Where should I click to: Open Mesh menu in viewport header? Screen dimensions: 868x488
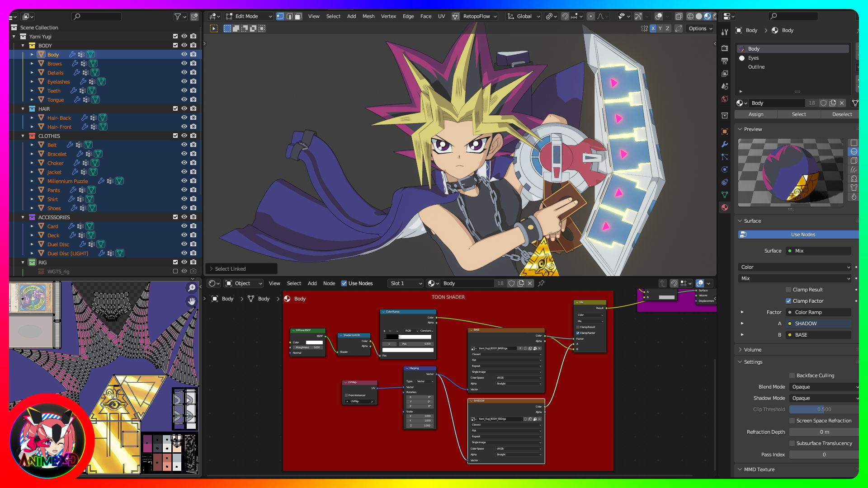pyautogui.click(x=368, y=16)
